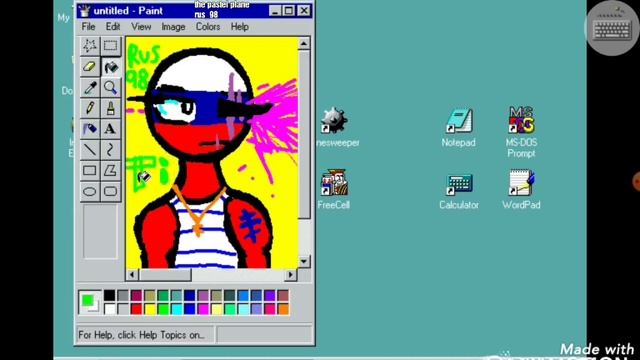Choose the Brush tool
Image resolution: width=640 pixels, height=360 pixels.
[111, 108]
